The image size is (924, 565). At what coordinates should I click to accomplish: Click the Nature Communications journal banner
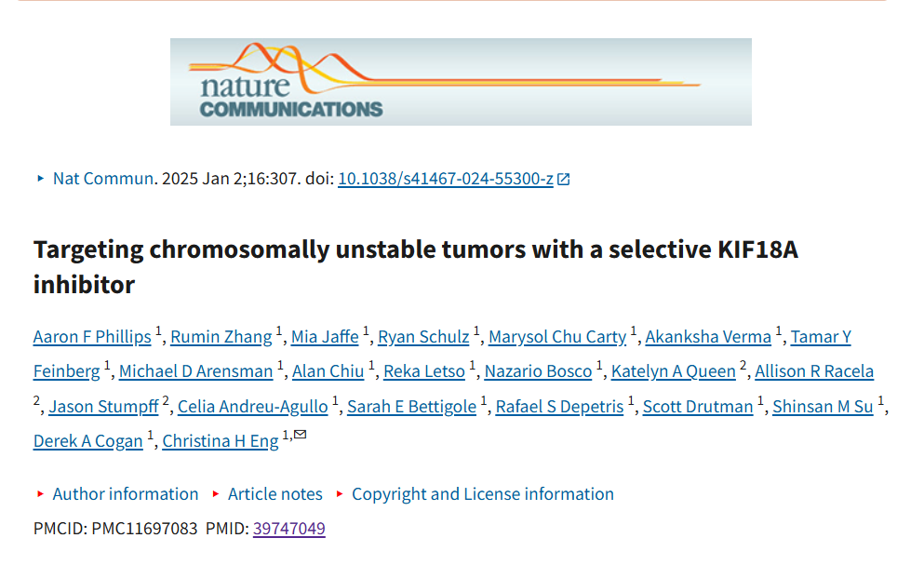click(x=461, y=82)
